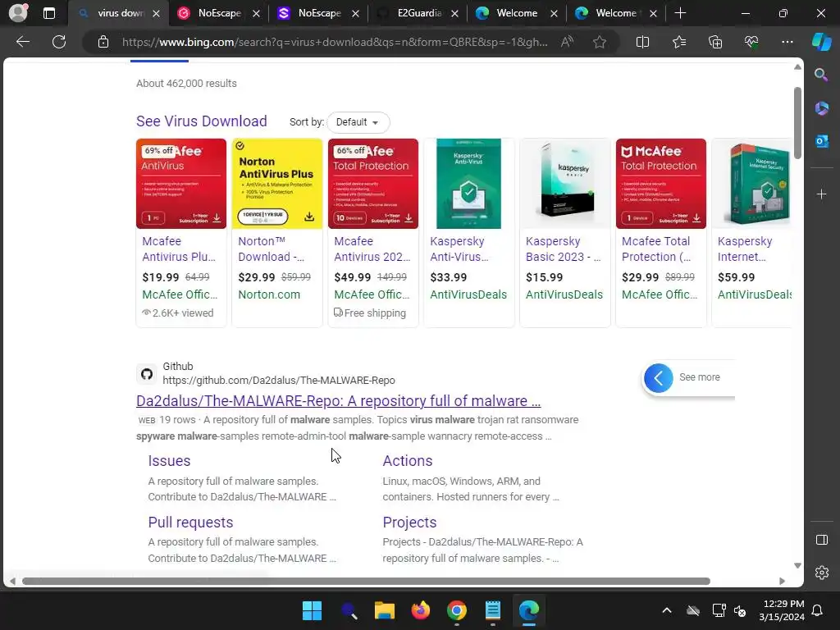Open Mcafee Total Protection $29.99 title
Image resolution: width=840 pixels, height=630 pixels.
(656, 249)
